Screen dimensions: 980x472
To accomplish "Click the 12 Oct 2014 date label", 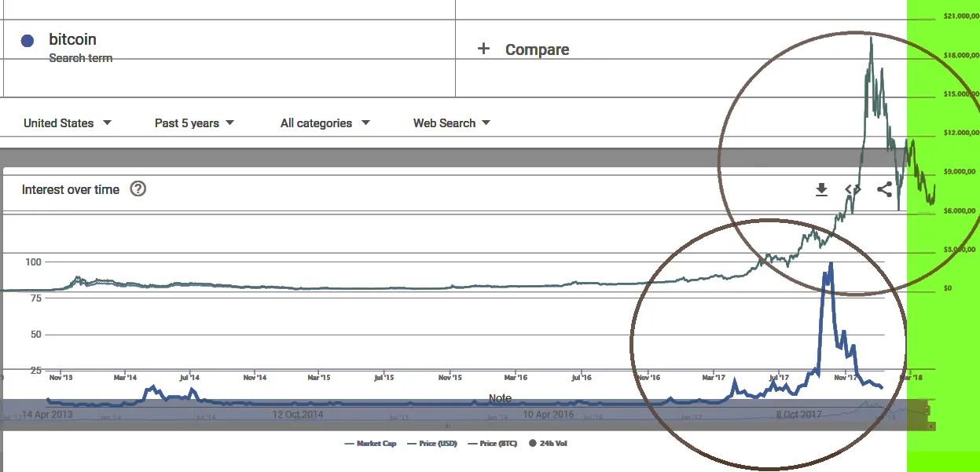I will [x=298, y=414].
